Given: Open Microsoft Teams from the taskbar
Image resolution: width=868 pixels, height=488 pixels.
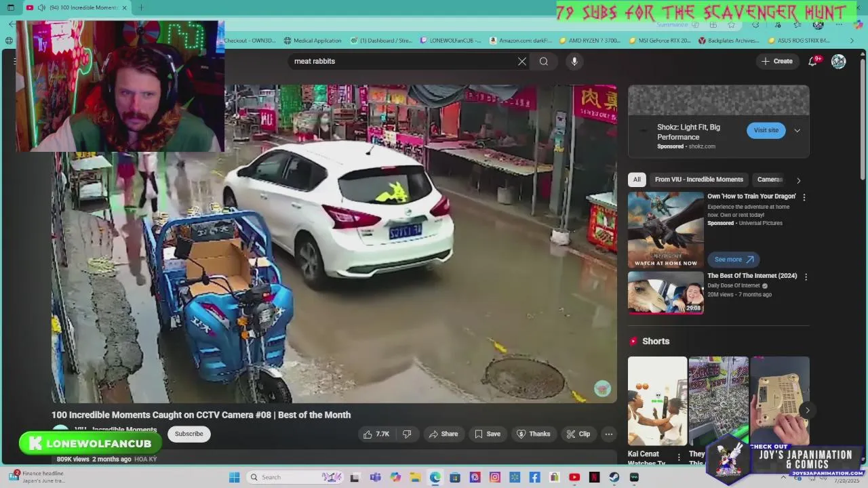Looking at the screenshot, I should 375,477.
